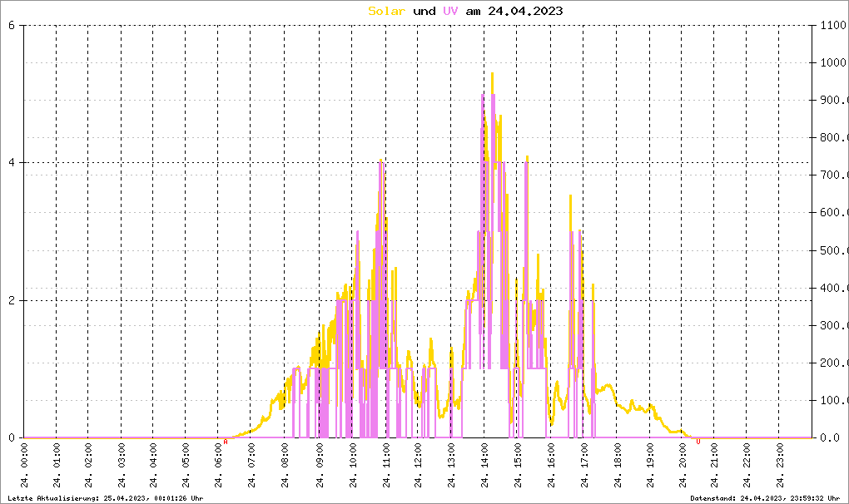
Task: Click right axis label '100.0'
Action: click(834, 401)
